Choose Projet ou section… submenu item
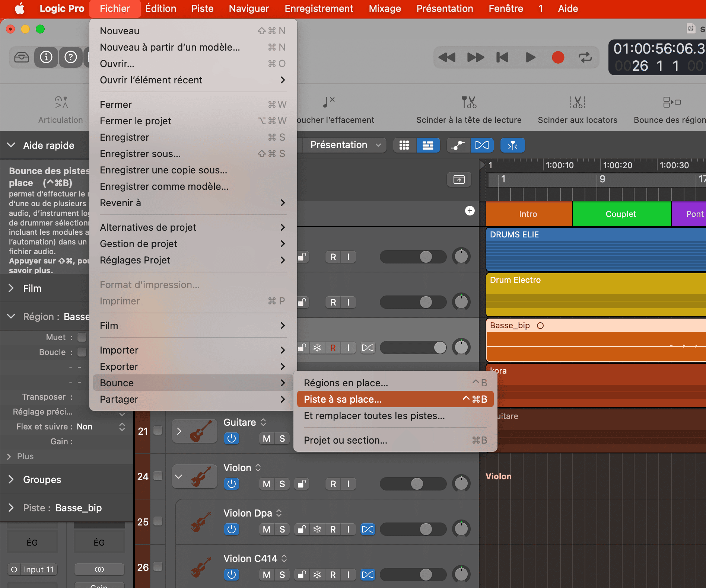Screen dimensions: 706x588 [395, 440]
